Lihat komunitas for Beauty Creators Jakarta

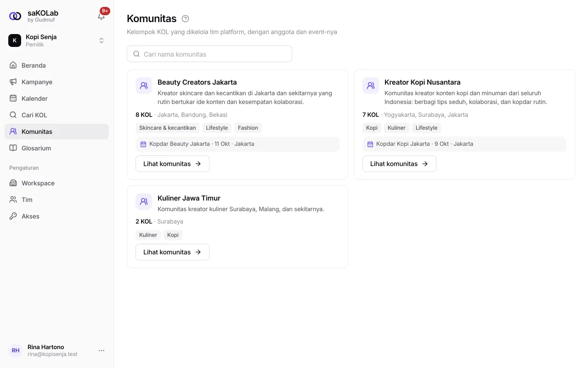[172, 164]
